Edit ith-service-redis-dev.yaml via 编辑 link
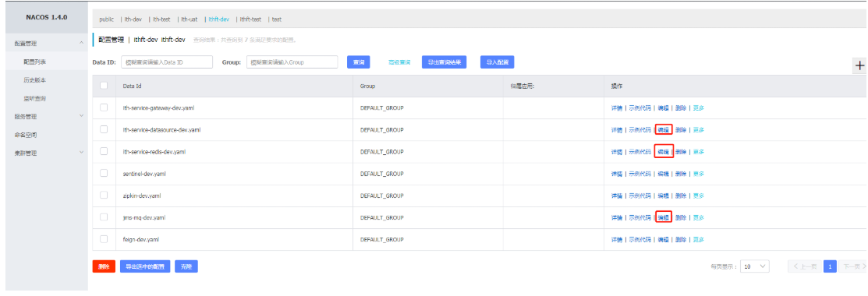 point(663,152)
